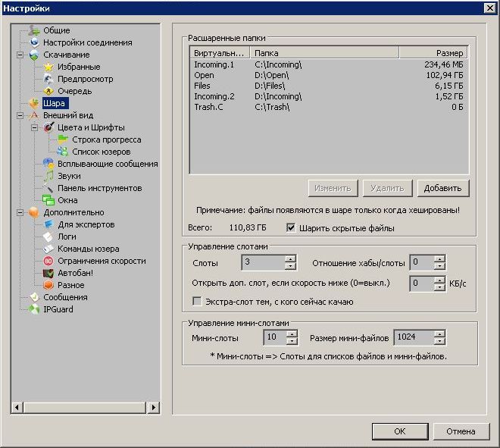Select Ограничения скорости in the tree

[x=102, y=261]
